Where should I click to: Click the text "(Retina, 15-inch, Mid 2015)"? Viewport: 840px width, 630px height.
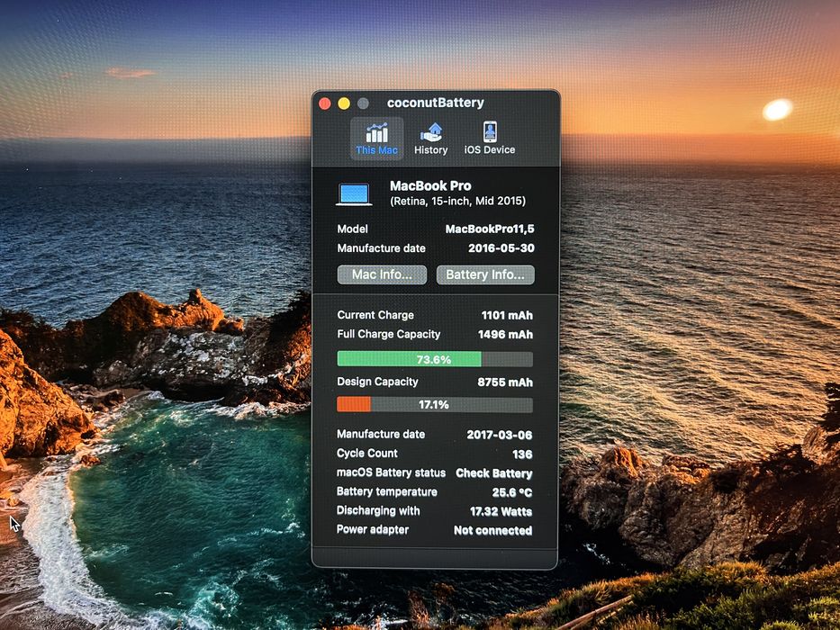pos(457,201)
